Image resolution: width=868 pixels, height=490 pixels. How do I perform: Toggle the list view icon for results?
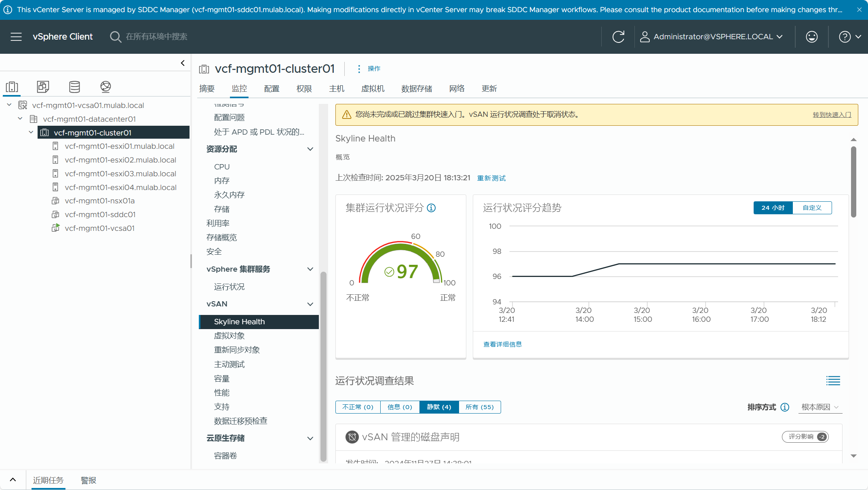(833, 380)
